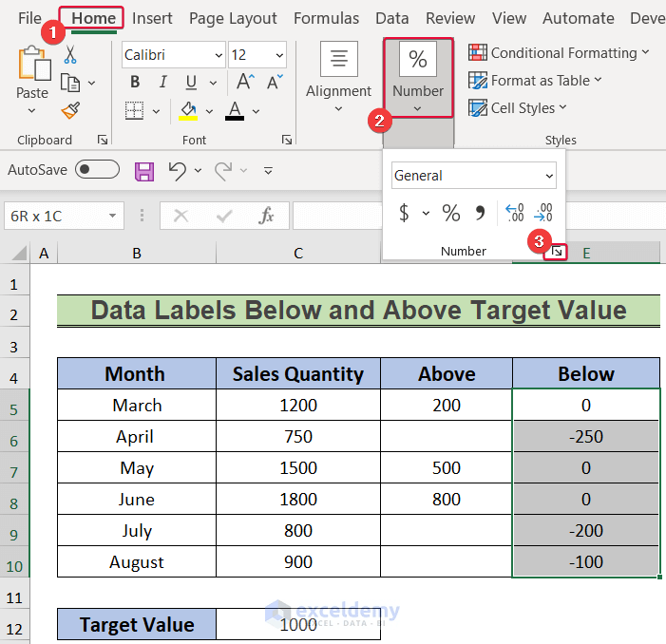The width and height of the screenshot is (666, 644).
Task: Open the Calibri font name dropdown
Action: (x=219, y=55)
